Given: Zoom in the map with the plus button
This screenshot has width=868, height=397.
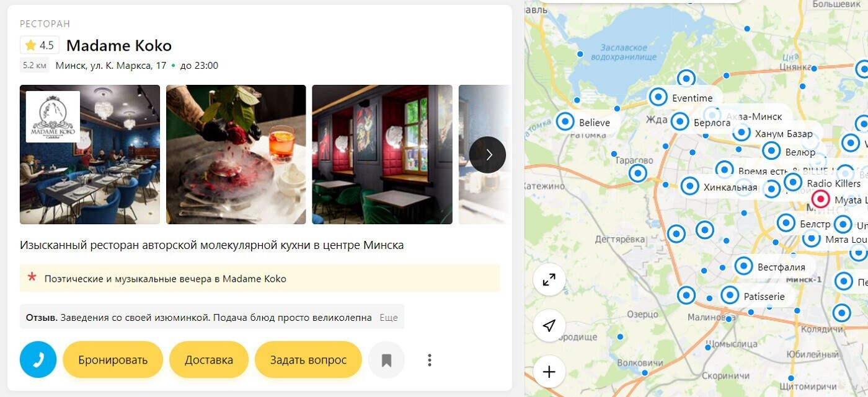Looking at the screenshot, I should click(549, 372).
